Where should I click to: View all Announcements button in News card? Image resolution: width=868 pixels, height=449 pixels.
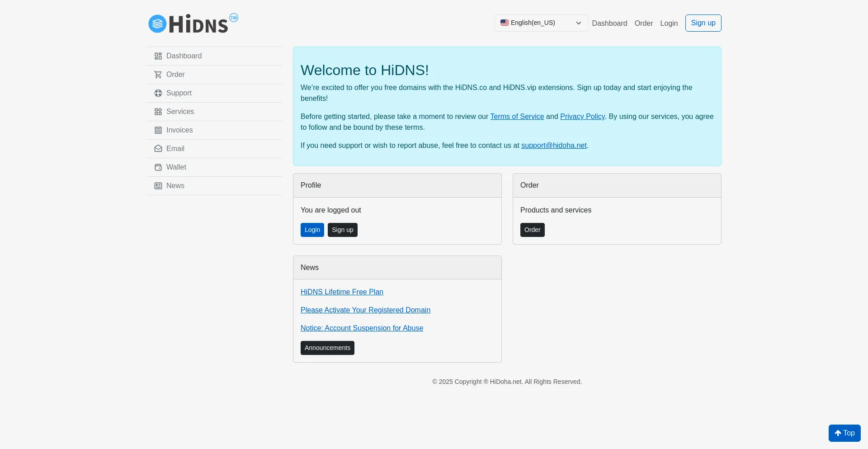tap(327, 348)
